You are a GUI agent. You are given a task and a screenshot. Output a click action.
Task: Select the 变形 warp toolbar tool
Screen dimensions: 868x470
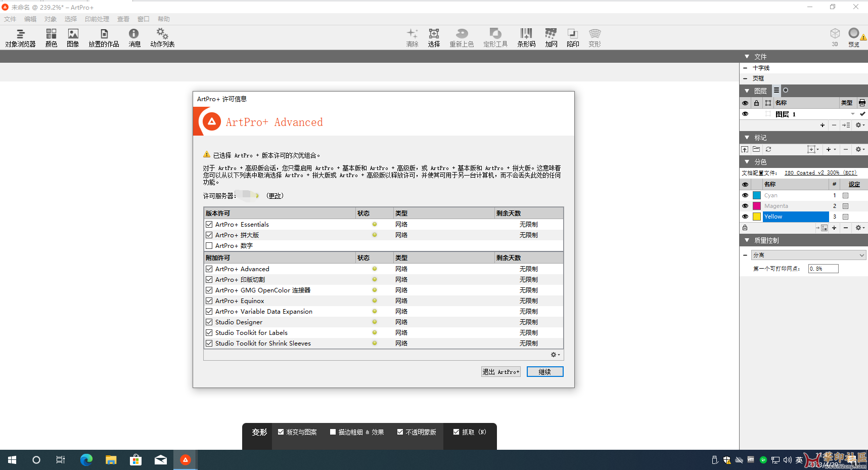pyautogui.click(x=595, y=38)
